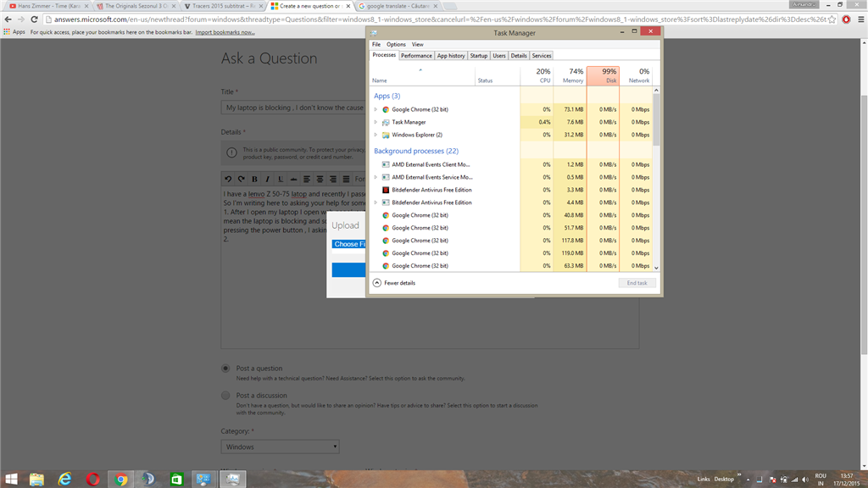Screen dimensions: 868x488
Task: Sort processes by the CPU column header
Action: (x=537, y=75)
